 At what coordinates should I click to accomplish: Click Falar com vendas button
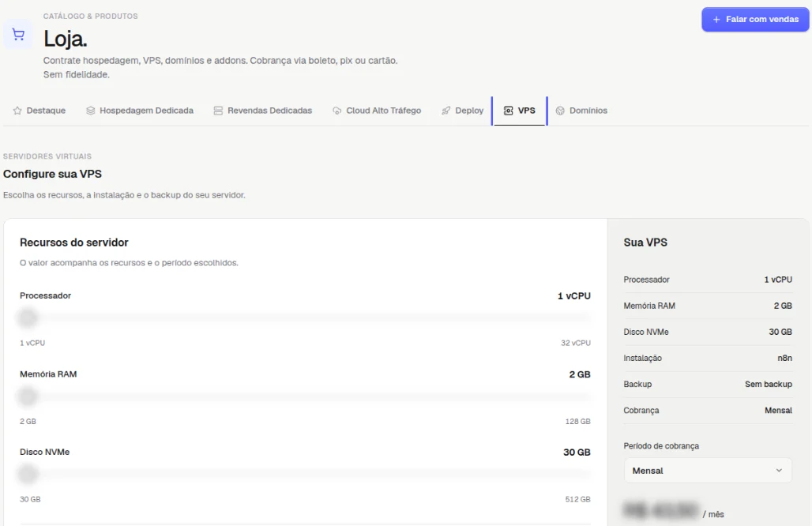tap(755, 19)
